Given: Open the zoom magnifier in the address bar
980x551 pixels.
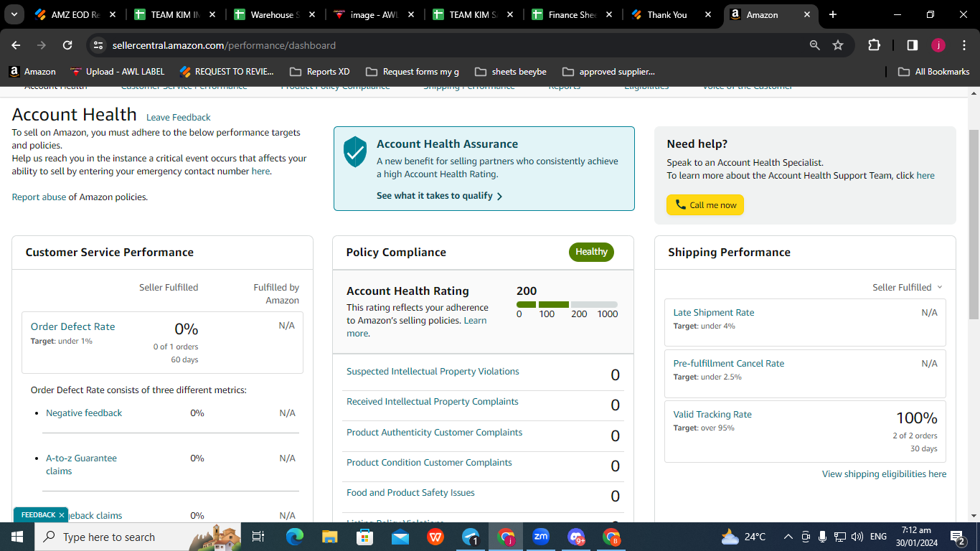Looking at the screenshot, I should [x=814, y=45].
